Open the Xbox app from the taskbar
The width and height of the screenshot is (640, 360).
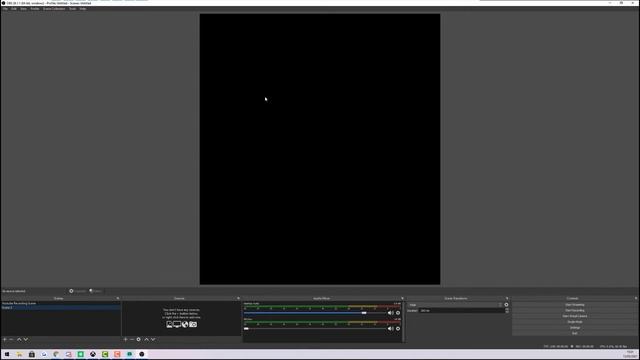[93, 354]
